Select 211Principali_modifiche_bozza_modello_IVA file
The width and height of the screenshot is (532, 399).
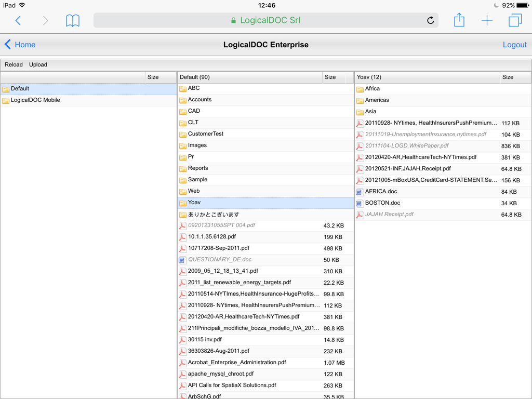265,328
